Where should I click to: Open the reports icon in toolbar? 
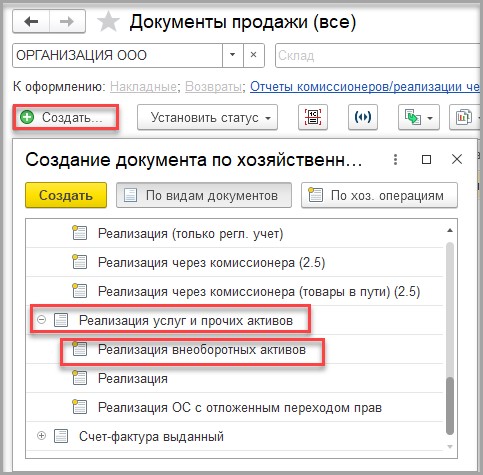coord(466,117)
